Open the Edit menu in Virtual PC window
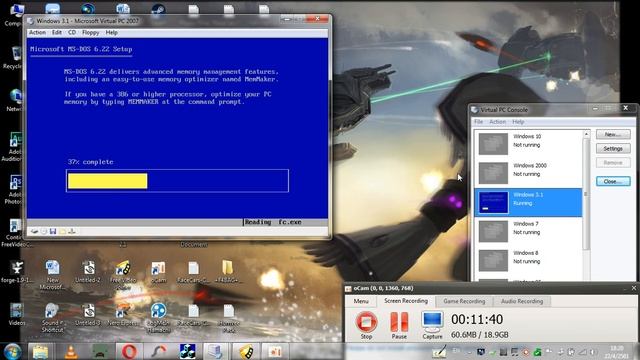The image size is (640, 360). (57, 32)
